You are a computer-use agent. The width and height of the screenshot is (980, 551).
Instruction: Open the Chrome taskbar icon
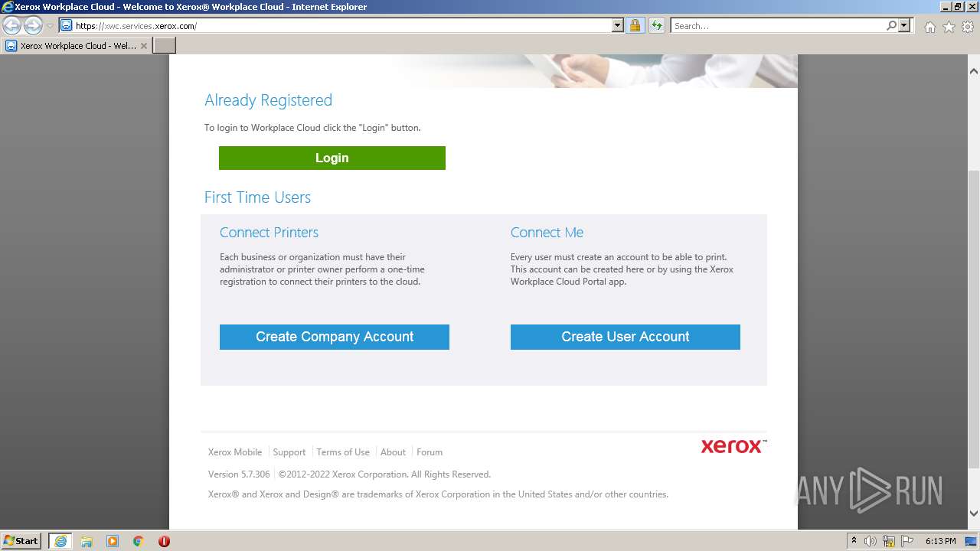(x=139, y=541)
